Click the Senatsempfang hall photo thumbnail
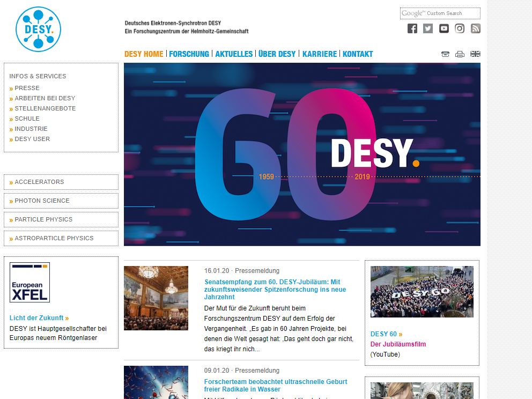The image size is (532, 399). (x=156, y=298)
